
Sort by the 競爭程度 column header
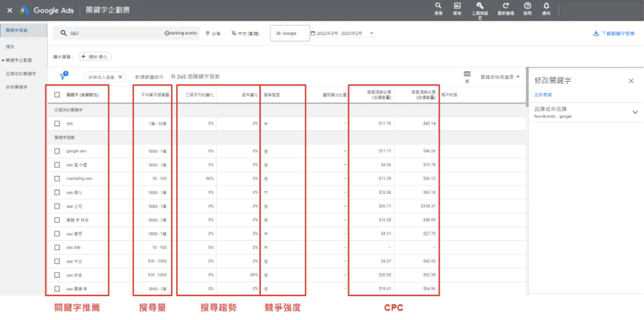[x=272, y=95]
